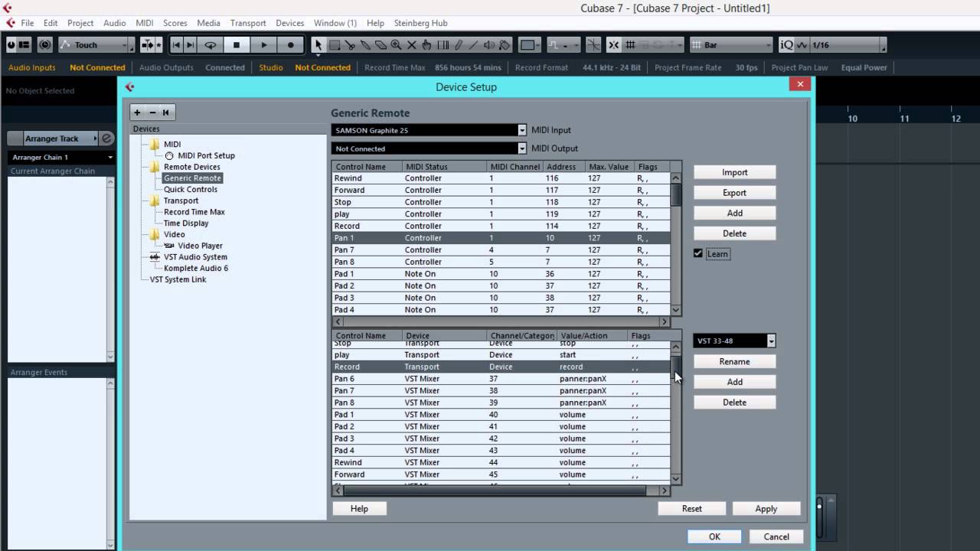Select VST Audio System tree item
Viewport: 980px width, 551px height.
pos(195,257)
